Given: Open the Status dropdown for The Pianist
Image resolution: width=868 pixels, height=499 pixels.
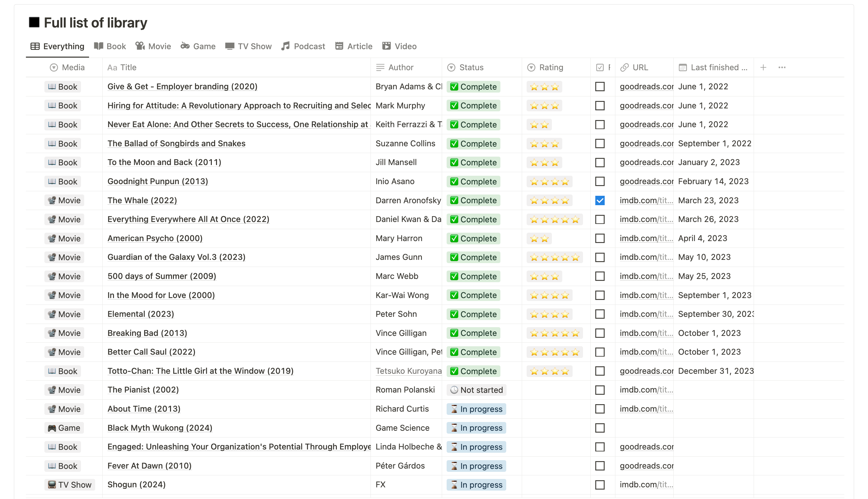Looking at the screenshot, I should pos(476,390).
